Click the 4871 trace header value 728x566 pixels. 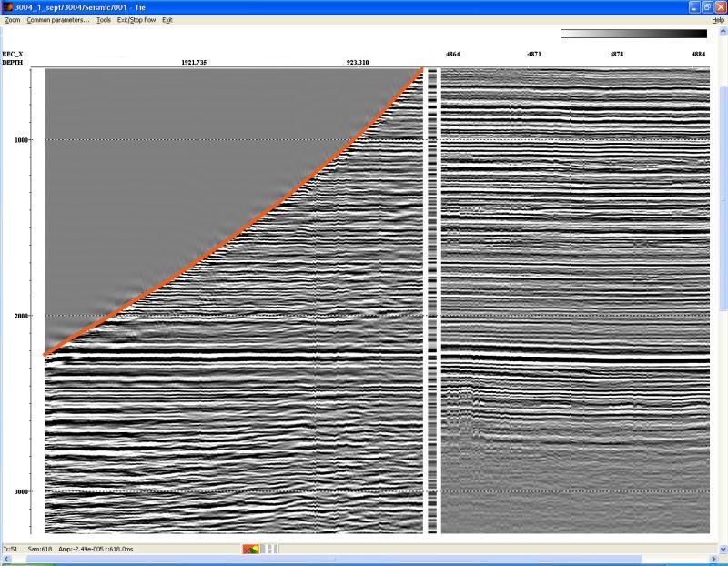[534, 54]
